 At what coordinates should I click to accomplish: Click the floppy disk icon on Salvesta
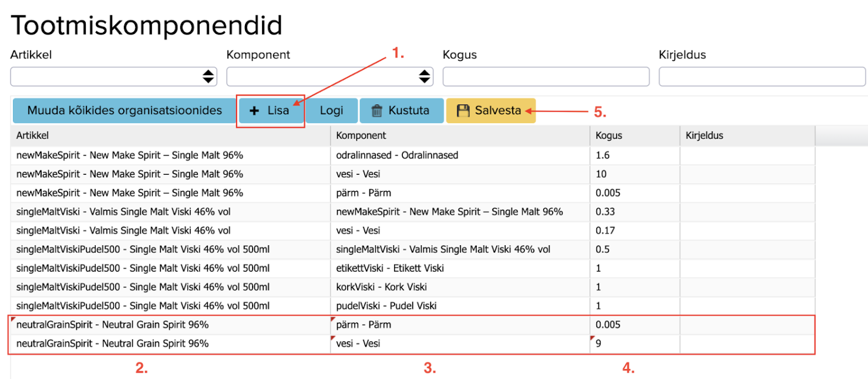463,111
